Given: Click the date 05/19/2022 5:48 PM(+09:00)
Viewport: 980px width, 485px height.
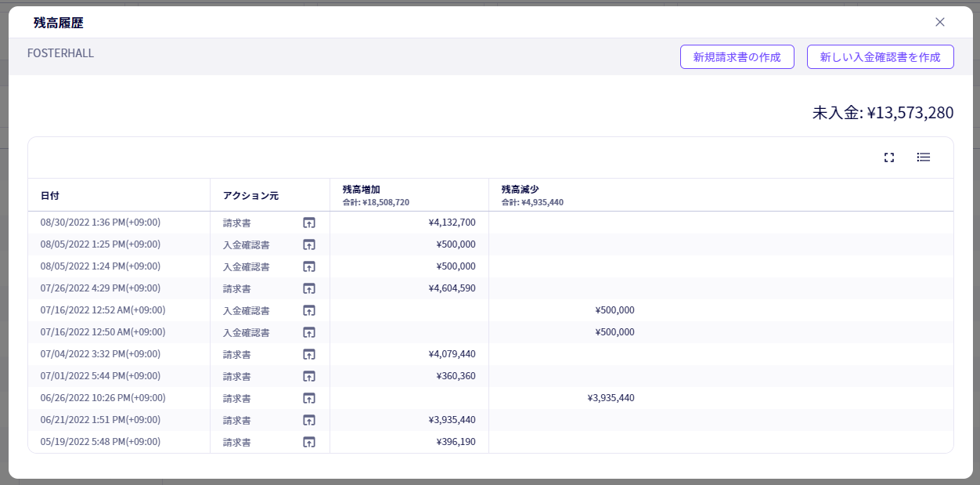Looking at the screenshot, I should pos(100,442).
